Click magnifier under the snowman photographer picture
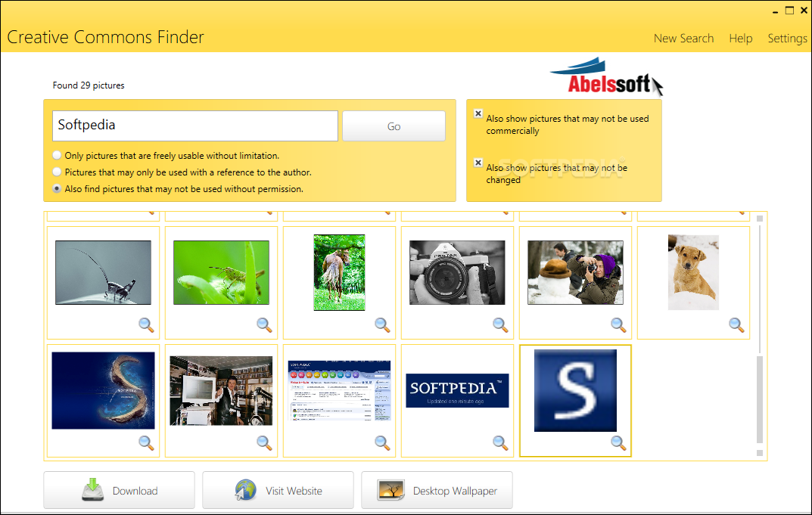Viewport: 812px width, 515px height. point(619,325)
